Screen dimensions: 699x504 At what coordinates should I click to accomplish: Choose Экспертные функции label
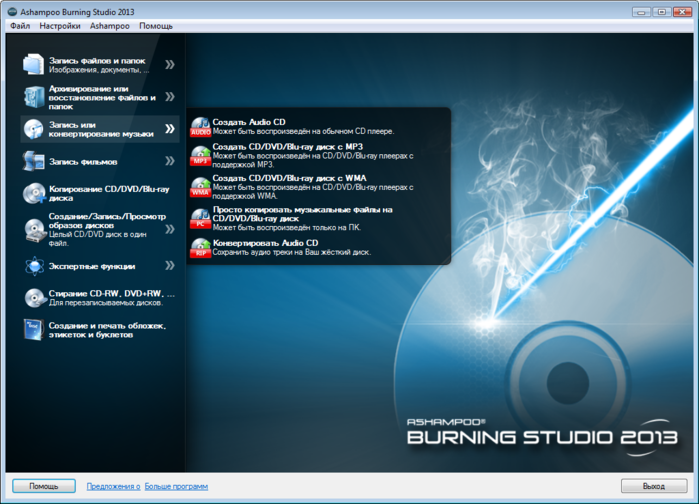pyautogui.click(x=92, y=266)
